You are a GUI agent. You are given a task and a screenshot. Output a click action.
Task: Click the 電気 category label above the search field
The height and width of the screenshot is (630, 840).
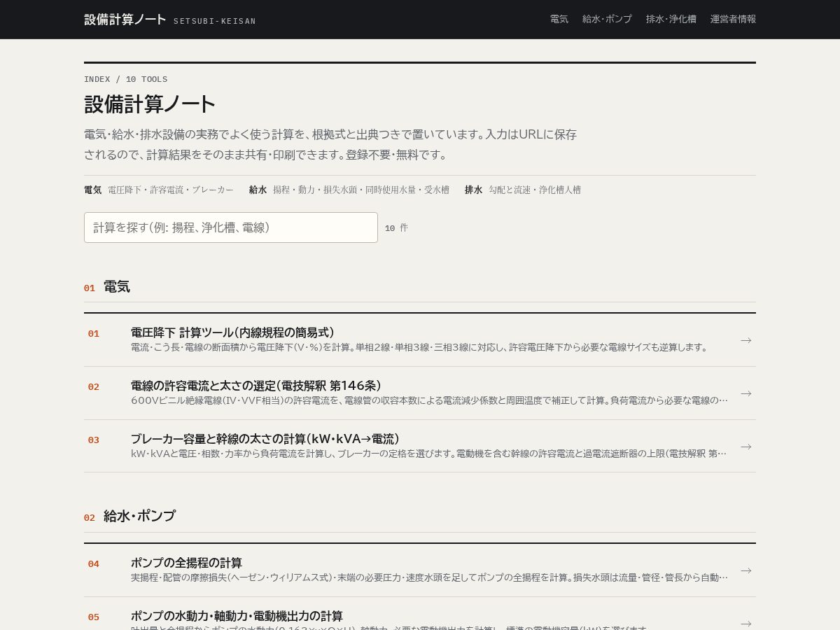(92, 190)
